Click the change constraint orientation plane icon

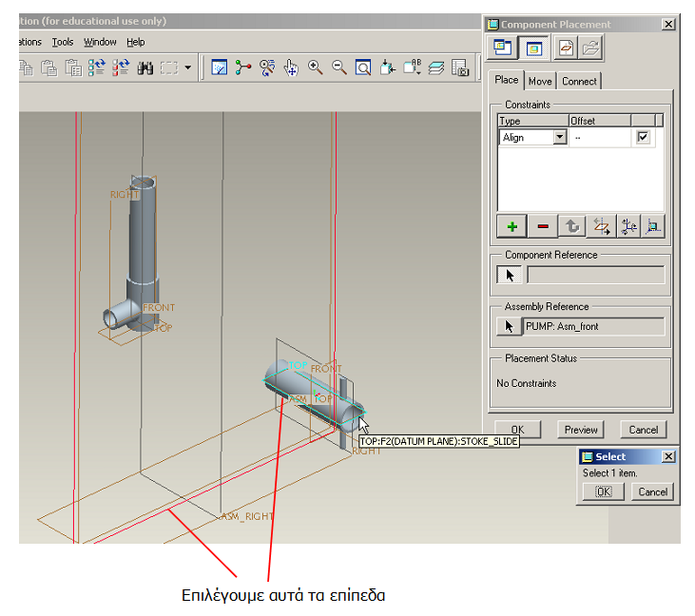point(602,226)
